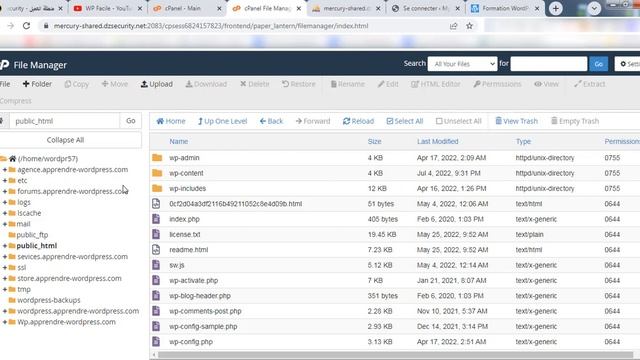640x360 pixels.
Task: Select public_ftp in folder tree
Action: click(32, 235)
